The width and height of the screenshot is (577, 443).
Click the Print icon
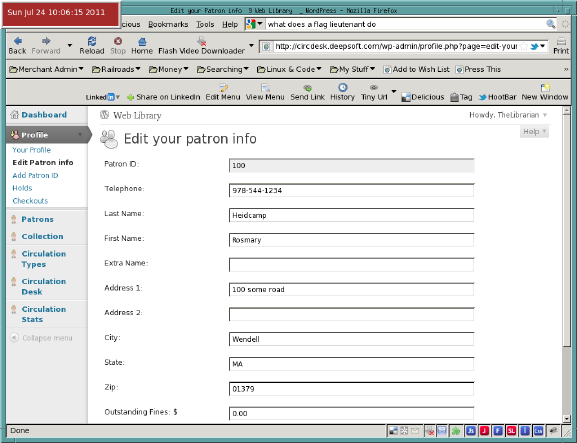click(x=561, y=41)
